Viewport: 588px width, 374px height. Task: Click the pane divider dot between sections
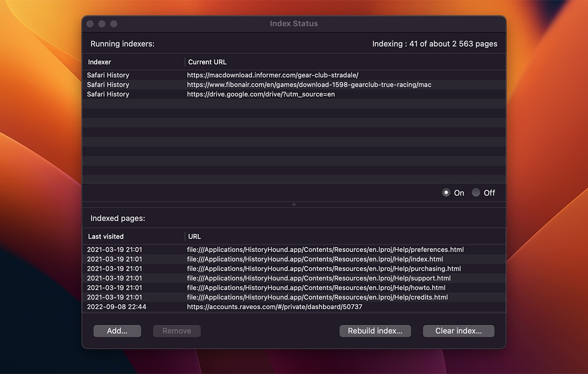(294, 204)
